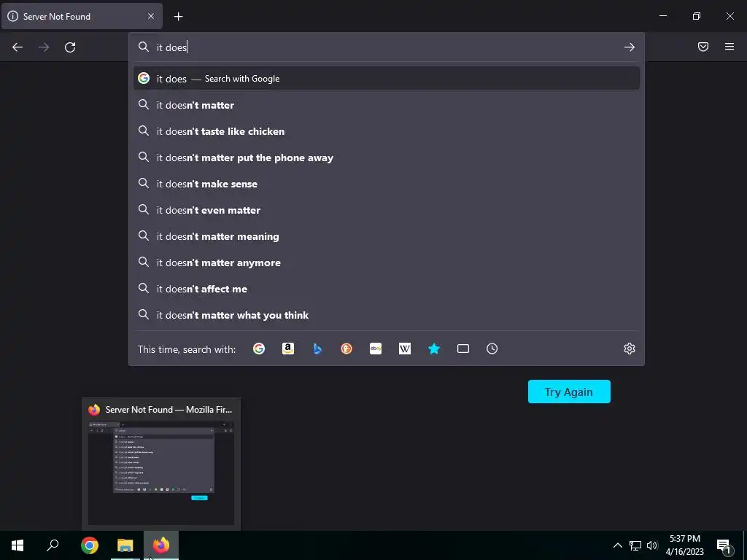Screen dimensions: 747x560
Task: Reload the current page
Action: pos(70,47)
